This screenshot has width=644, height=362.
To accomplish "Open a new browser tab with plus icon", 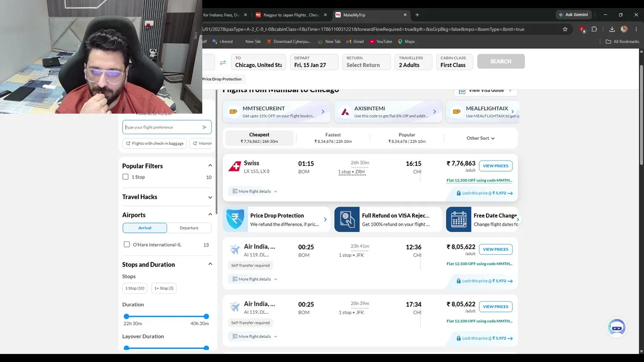I will pos(417,15).
